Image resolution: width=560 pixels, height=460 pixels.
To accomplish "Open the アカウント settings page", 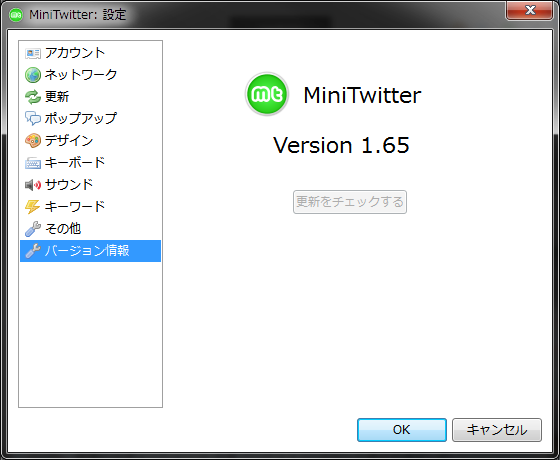I will click(x=90, y=53).
